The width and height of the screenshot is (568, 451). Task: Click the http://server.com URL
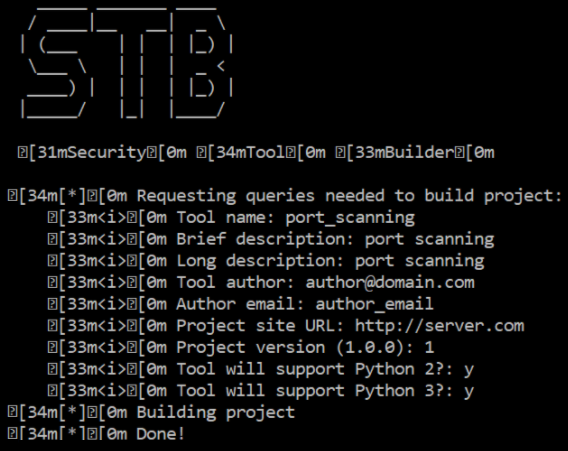click(439, 326)
